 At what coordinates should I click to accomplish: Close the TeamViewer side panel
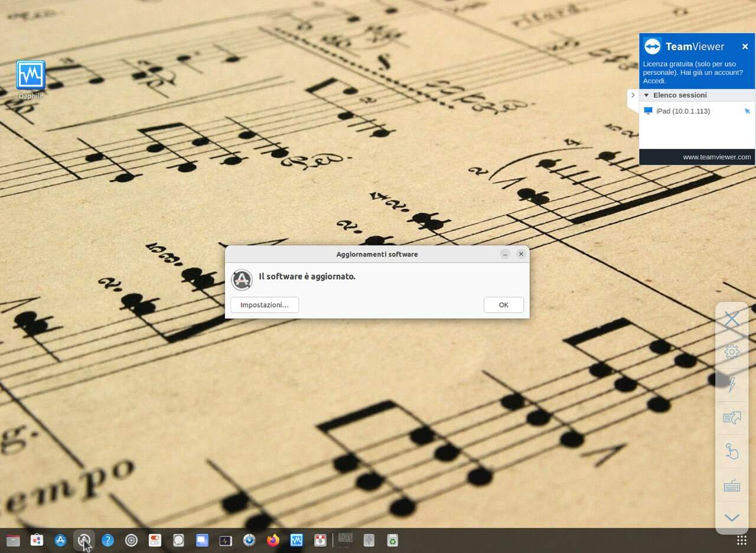point(745,47)
